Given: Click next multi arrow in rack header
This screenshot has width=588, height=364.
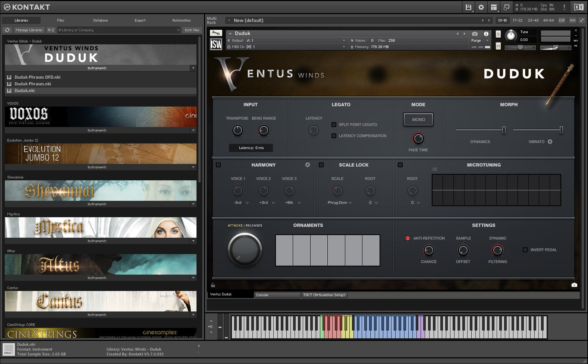Looking at the screenshot, I should (x=489, y=20).
